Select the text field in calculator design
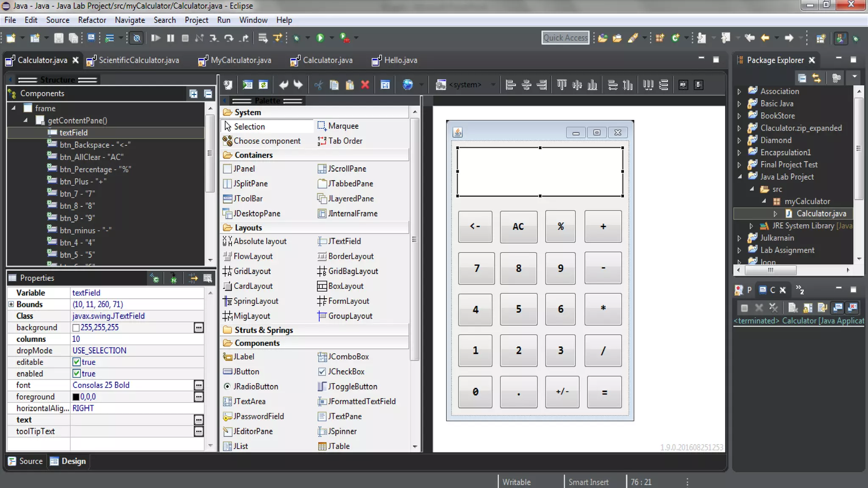The height and width of the screenshot is (488, 868). pos(540,172)
